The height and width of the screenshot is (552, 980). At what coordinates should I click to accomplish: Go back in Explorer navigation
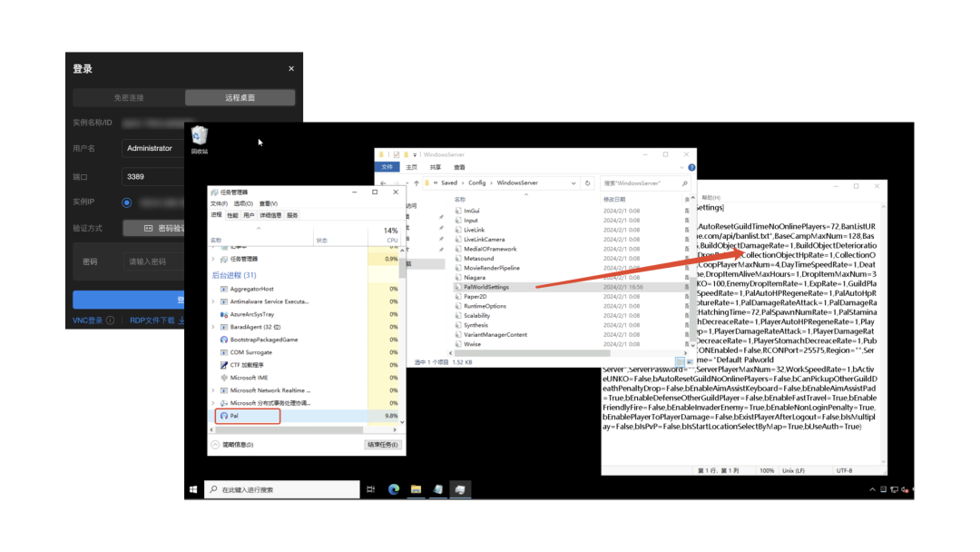click(383, 183)
